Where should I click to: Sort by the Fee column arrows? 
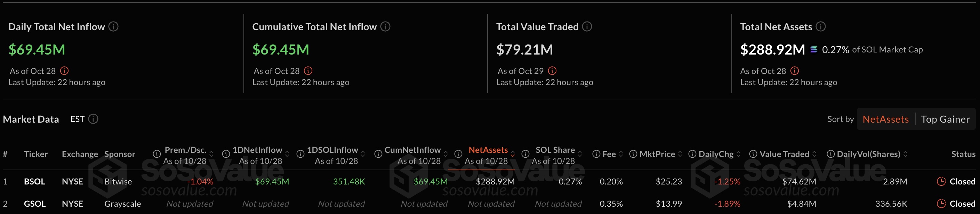[621, 154]
